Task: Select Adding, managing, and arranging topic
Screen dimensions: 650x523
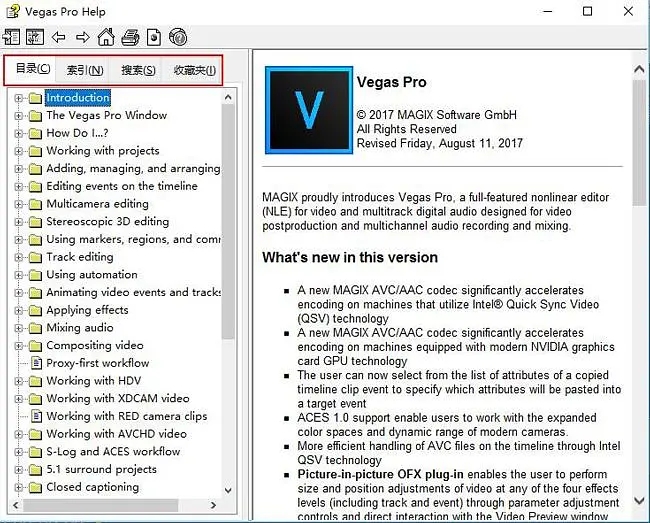Action: point(133,168)
